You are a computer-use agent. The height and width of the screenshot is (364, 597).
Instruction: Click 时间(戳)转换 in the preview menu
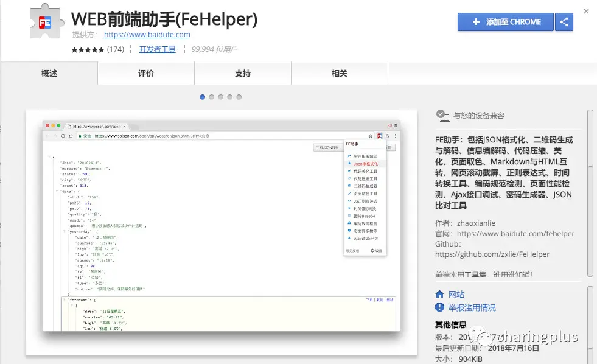pyautogui.click(x=365, y=209)
